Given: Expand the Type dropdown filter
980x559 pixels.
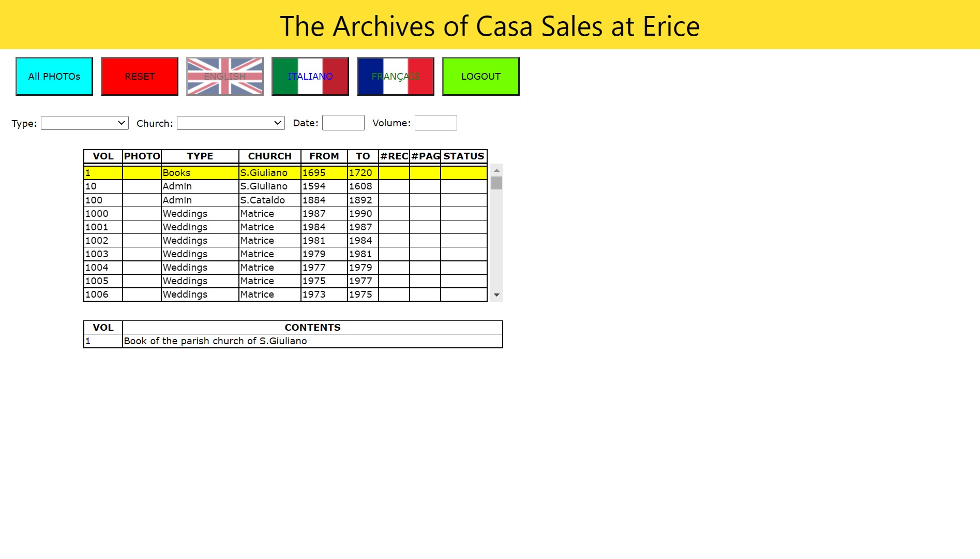Looking at the screenshot, I should [x=85, y=123].
